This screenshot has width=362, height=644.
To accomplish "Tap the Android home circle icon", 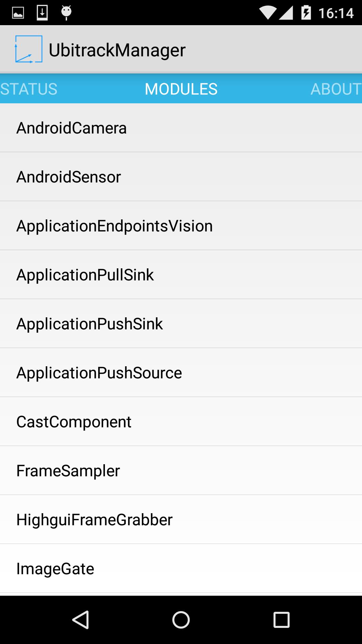I will [x=181, y=620].
